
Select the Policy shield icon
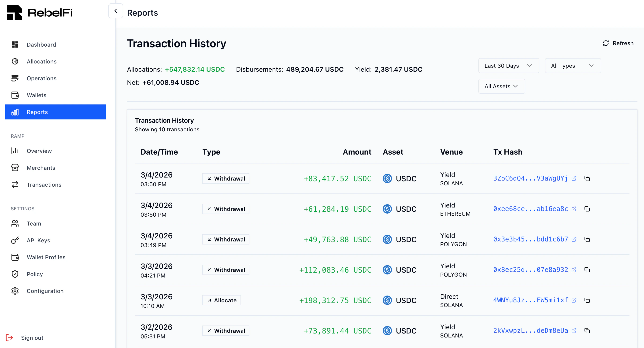coord(15,274)
